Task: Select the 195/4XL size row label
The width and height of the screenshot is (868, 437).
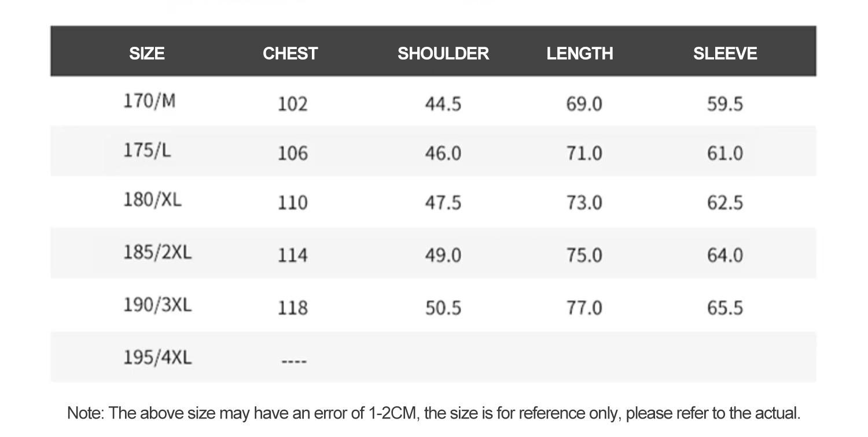Action: click(x=157, y=357)
